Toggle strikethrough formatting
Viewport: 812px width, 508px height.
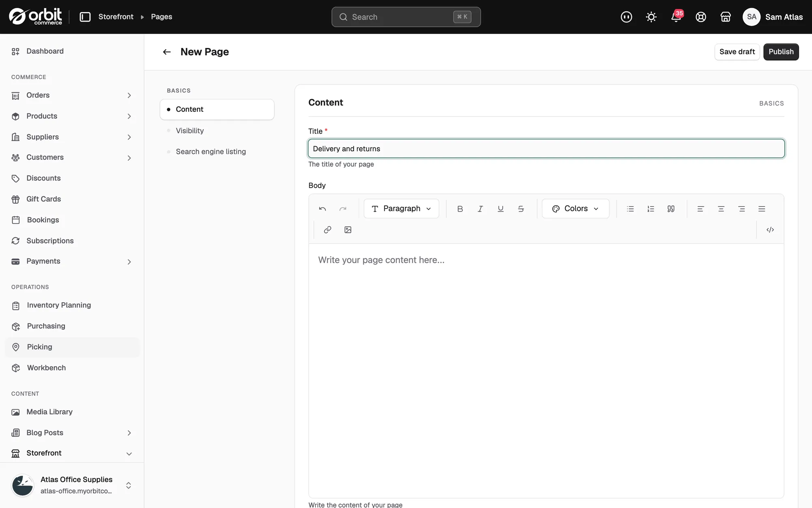(521, 208)
